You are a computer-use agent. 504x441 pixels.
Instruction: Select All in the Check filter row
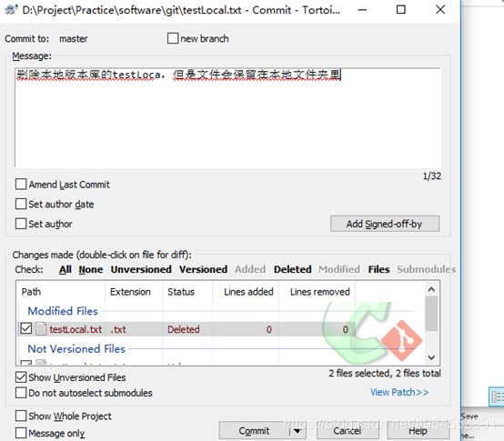point(66,269)
